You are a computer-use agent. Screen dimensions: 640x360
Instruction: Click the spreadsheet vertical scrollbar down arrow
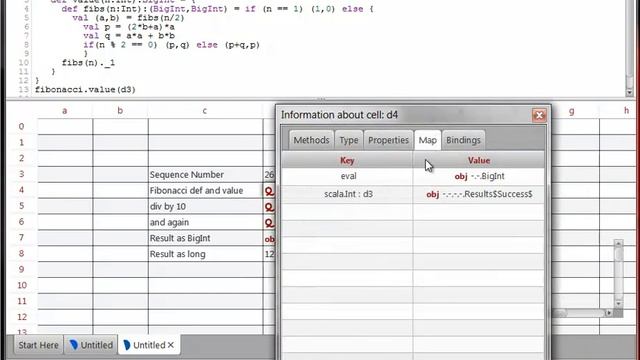pyautogui.click(x=618, y=304)
